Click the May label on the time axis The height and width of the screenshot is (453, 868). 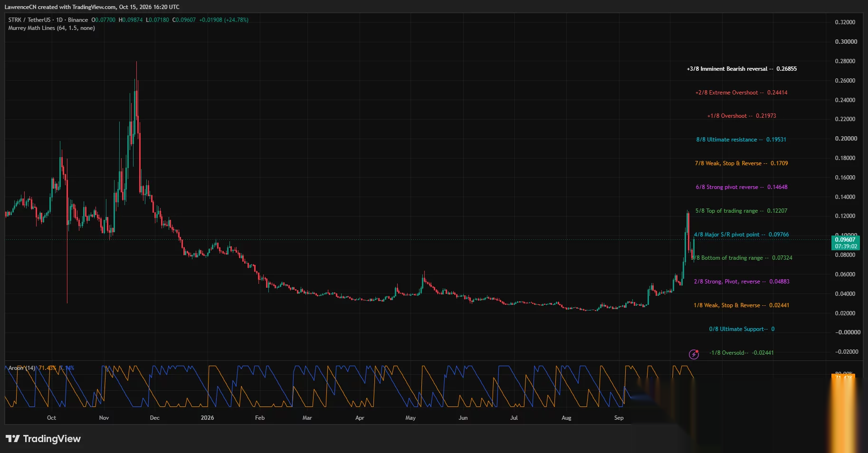point(410,418)
